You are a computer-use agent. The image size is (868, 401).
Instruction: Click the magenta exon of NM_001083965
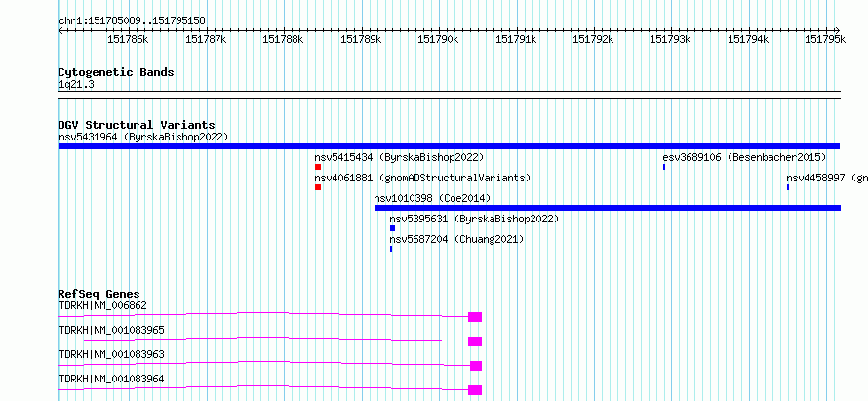pyautogui.click(x=475, y=341)
